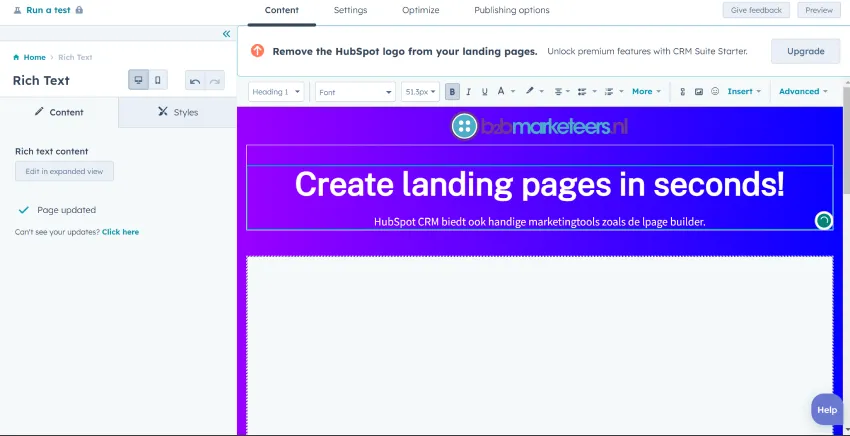Open the Insert dropdown menu
Image resolution: width=850 pixels, height=436 pixels.
point(744,92)
